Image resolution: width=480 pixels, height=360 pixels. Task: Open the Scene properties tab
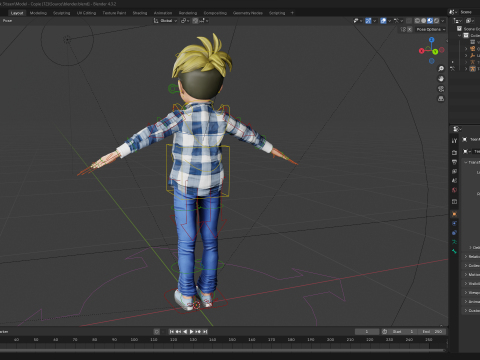click(x=454, y=180)
